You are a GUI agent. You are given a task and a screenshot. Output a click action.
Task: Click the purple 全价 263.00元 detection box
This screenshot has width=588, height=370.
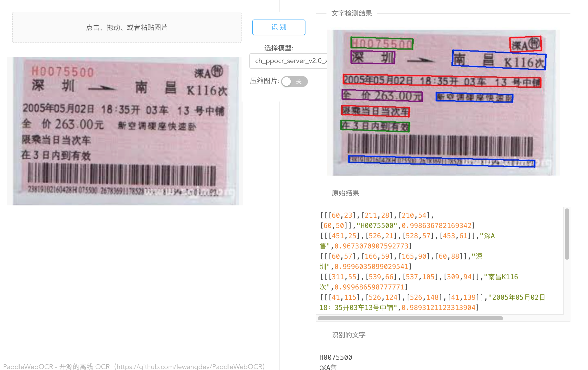point(382,95)
